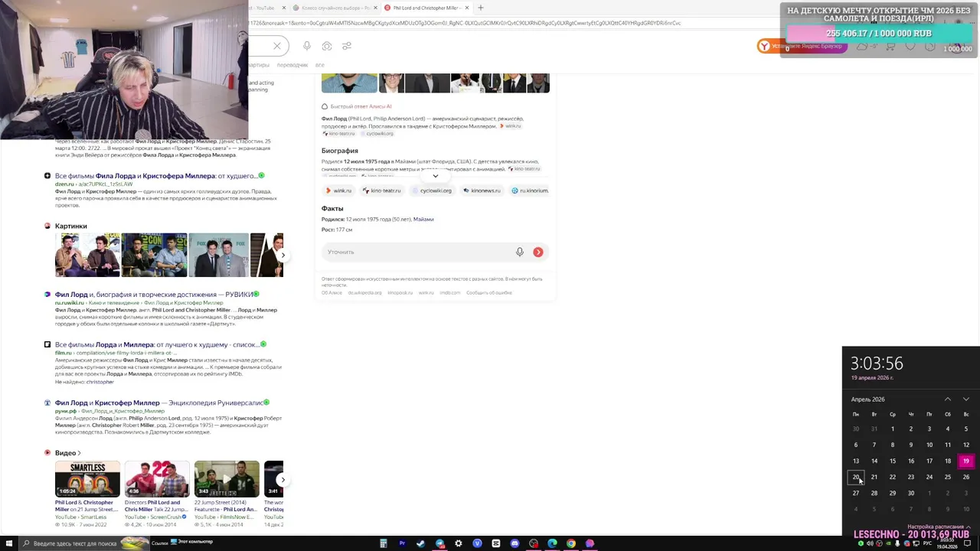
Task: Open Adobe Premiere Pro from the taskbar
Action: 402,543
